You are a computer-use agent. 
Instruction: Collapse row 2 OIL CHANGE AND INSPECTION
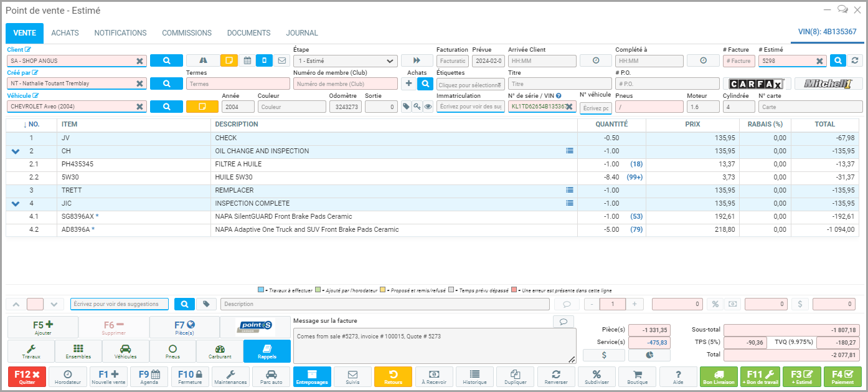[x=16, y=151]
